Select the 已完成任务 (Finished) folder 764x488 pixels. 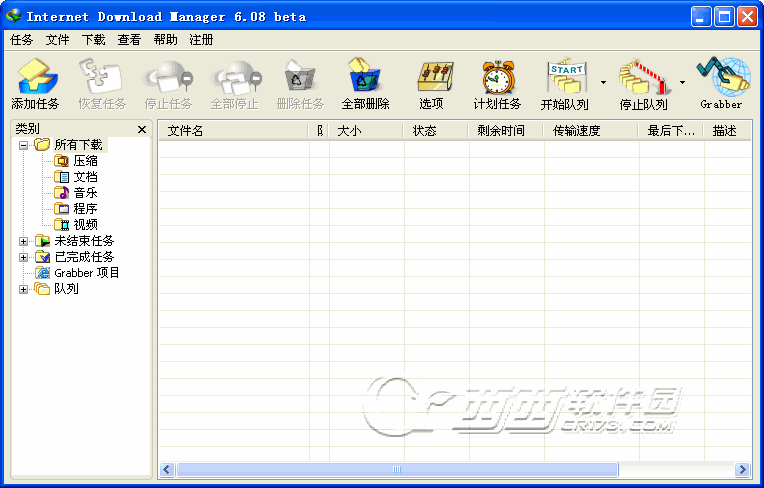pos(84,257)
